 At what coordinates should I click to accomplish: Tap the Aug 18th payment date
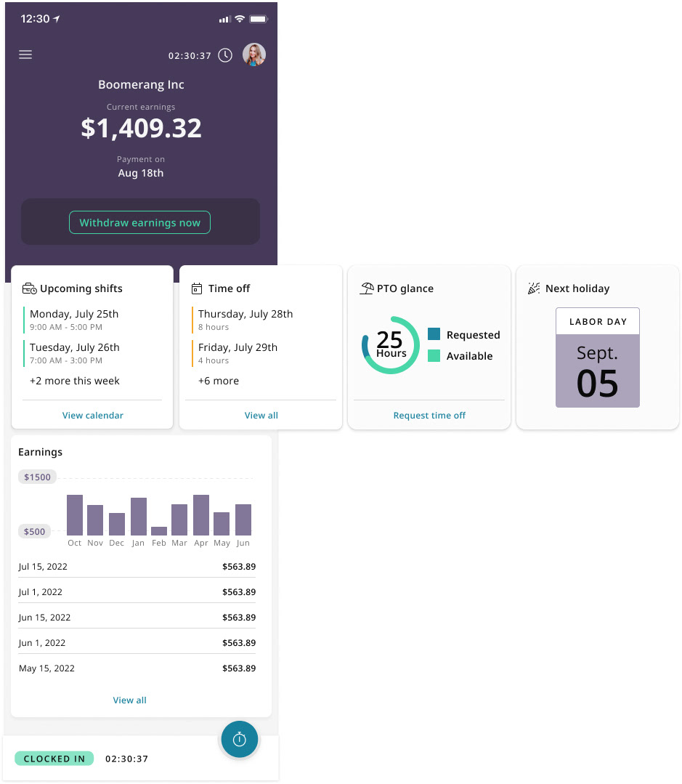coord(141,173)
